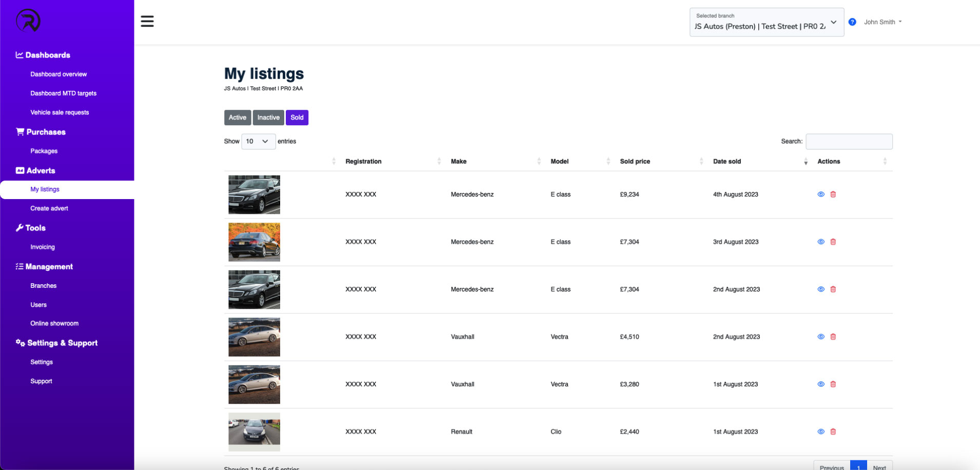Viewport: 980px width, 470px height.
Task: Change the Show entries dropdown
Action: click(258, 141)
